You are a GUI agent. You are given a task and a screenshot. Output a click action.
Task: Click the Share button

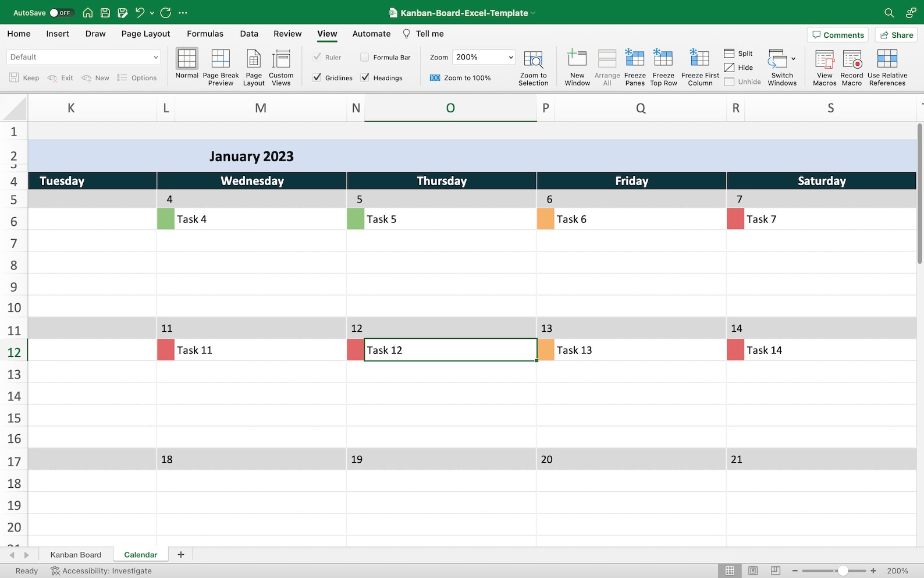pos(897,35)
